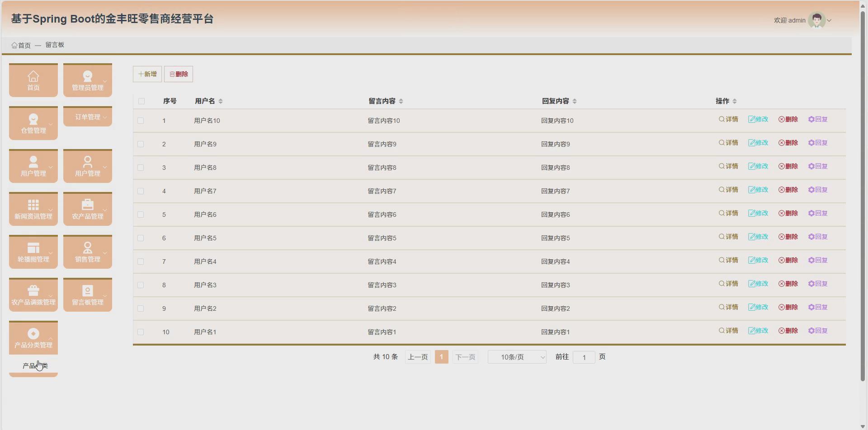Select the checkbox of the 用户名4 row
The height and width of the screenshot is (430, 868).
pos(141,262)
